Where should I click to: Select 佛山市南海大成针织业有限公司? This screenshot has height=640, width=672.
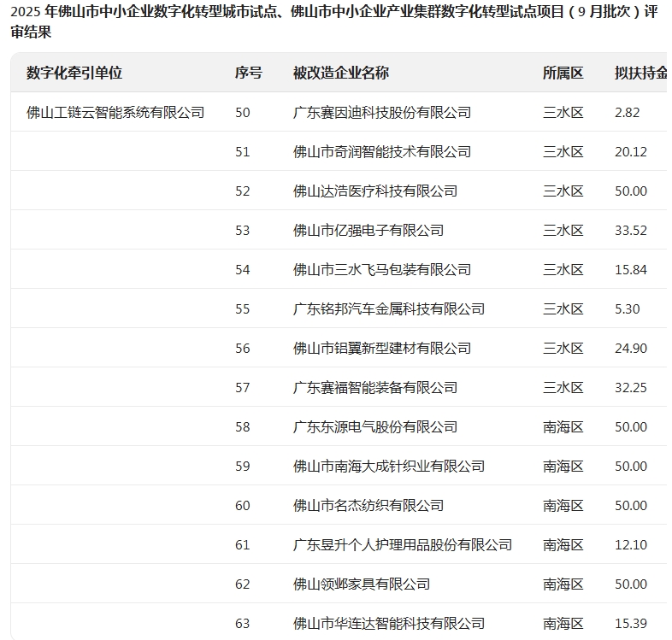[x=388, y=466]
